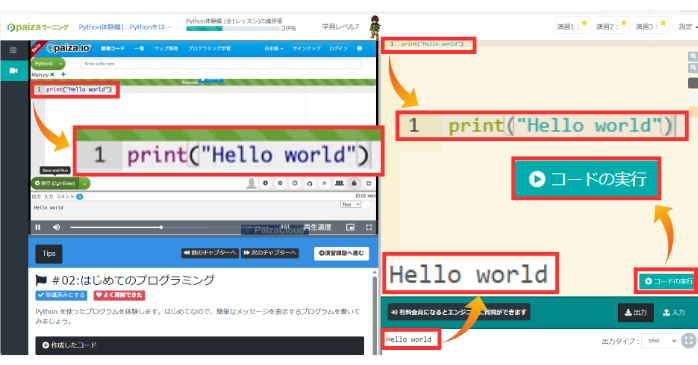Click the player avatar character icon
Screen dimensions: 698x365
pyautogui.click(x=375, y=27)
